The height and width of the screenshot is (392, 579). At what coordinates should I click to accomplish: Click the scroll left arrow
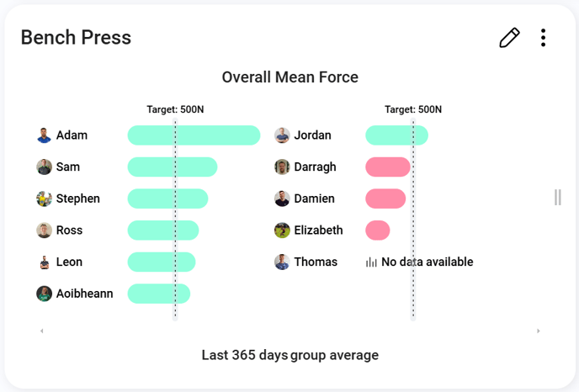coord(41,331)
